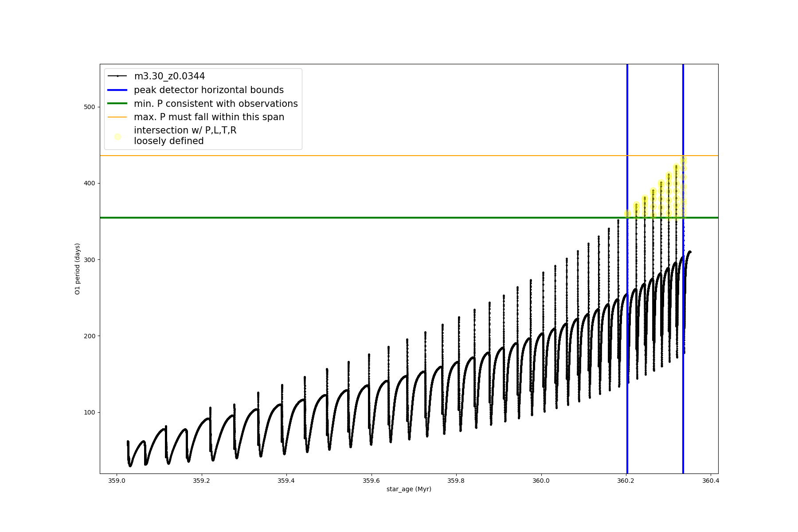
Task: Click the 'intersection w/ P,L,T,R' legend label
Action: coord(185,130)
